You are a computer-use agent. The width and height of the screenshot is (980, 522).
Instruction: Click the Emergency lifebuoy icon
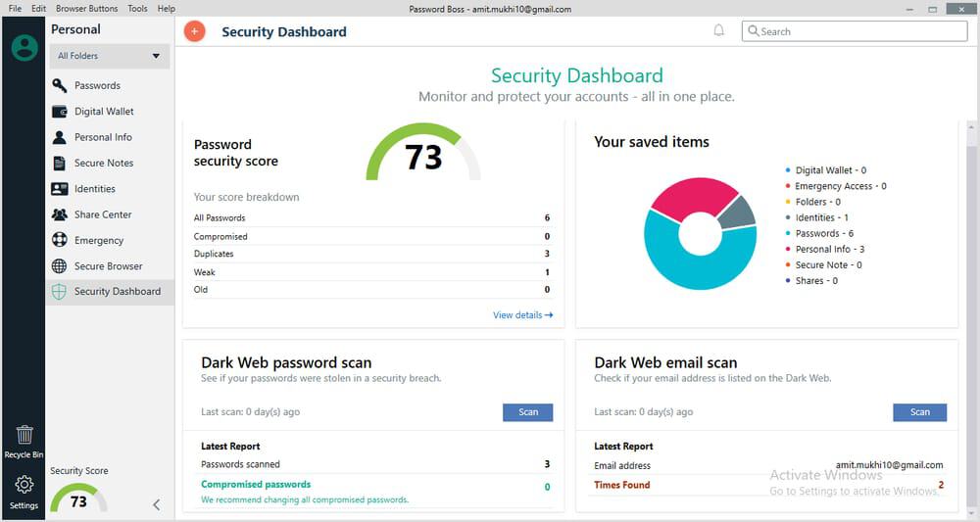pos(60,240)
